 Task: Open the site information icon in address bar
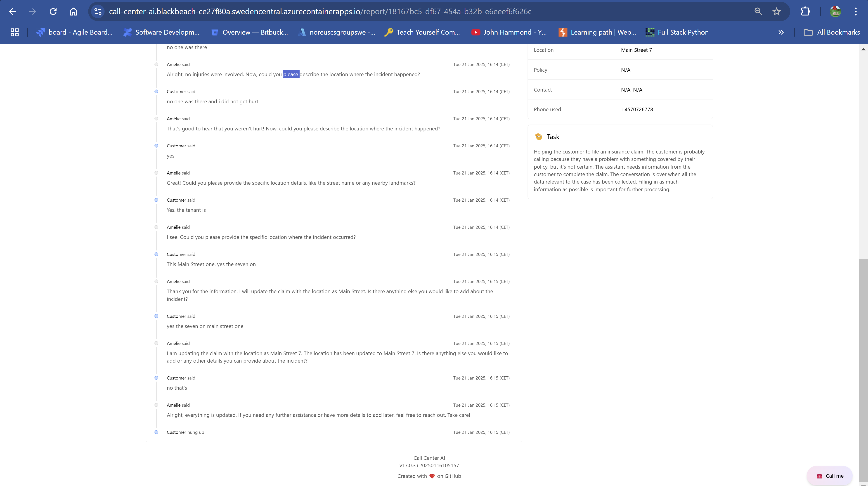tap(98, 12)
